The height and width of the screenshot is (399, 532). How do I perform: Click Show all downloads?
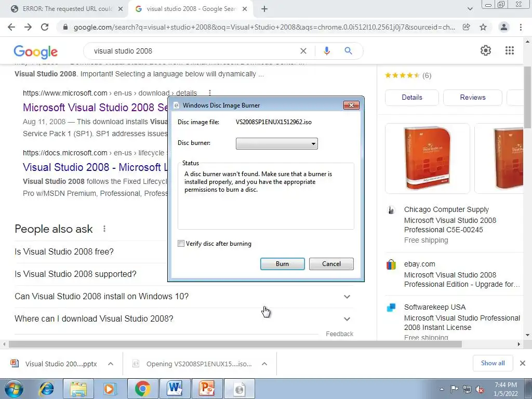pos(493,363)
